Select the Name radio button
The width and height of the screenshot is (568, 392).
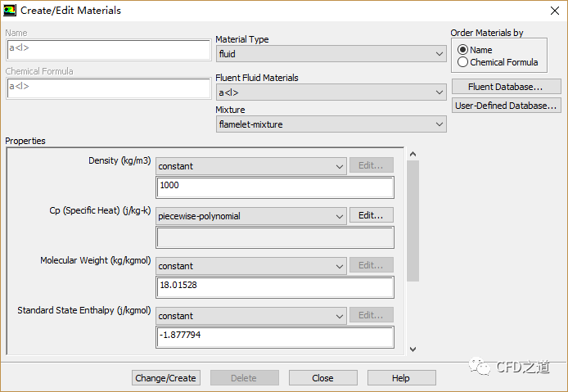(x=463, y=50)
